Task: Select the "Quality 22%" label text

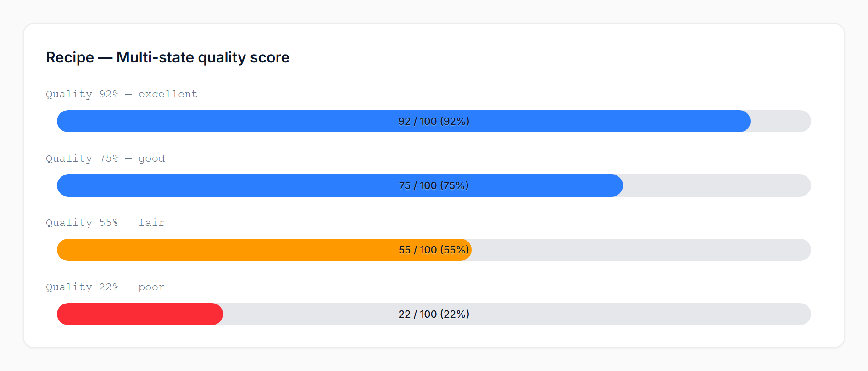Action: 82,287
